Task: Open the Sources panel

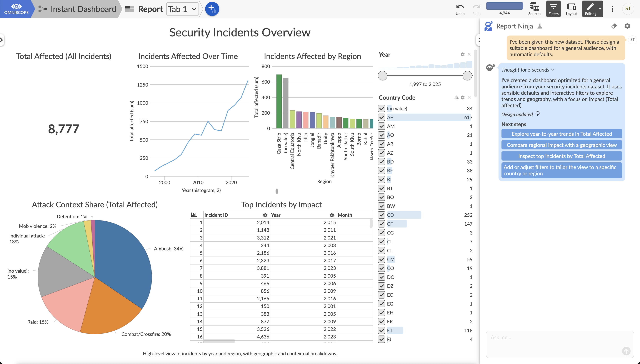Action: [x=534, y=9]
